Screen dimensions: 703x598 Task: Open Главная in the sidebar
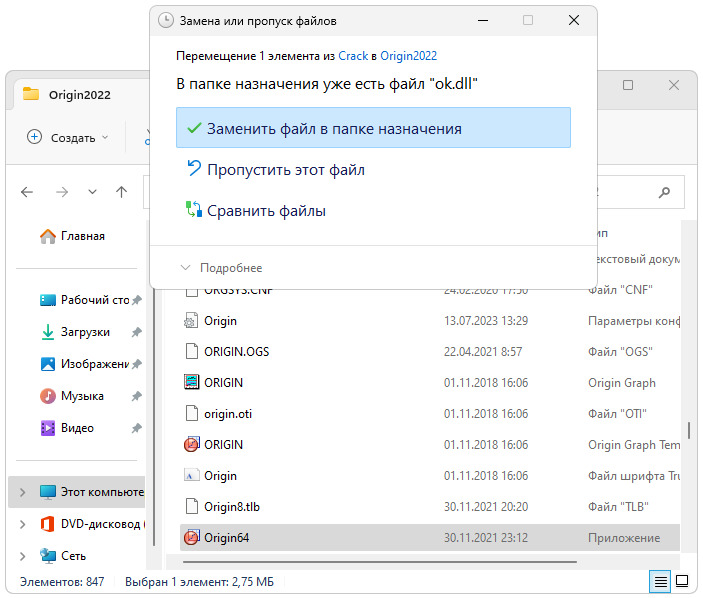(x=72, y=236)
